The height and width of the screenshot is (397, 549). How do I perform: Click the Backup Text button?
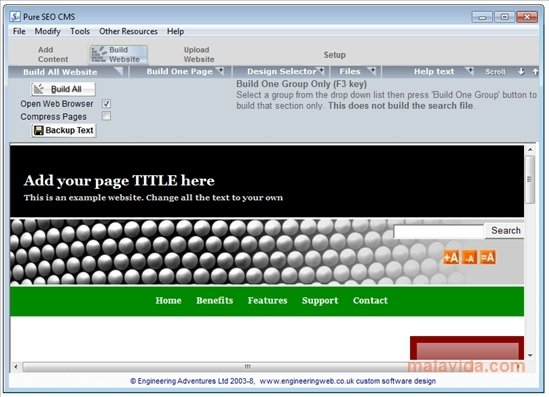click(x=64, y=130)
